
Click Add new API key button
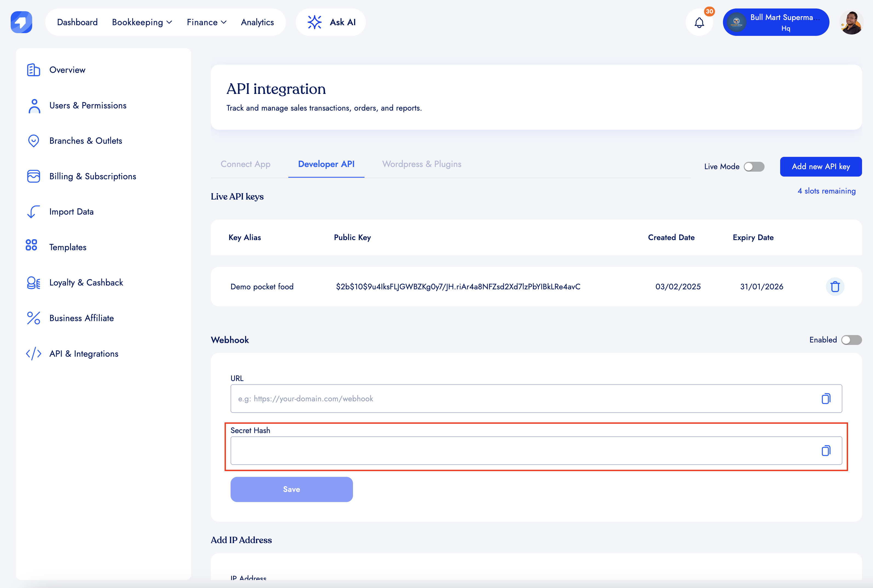[820, 167]
